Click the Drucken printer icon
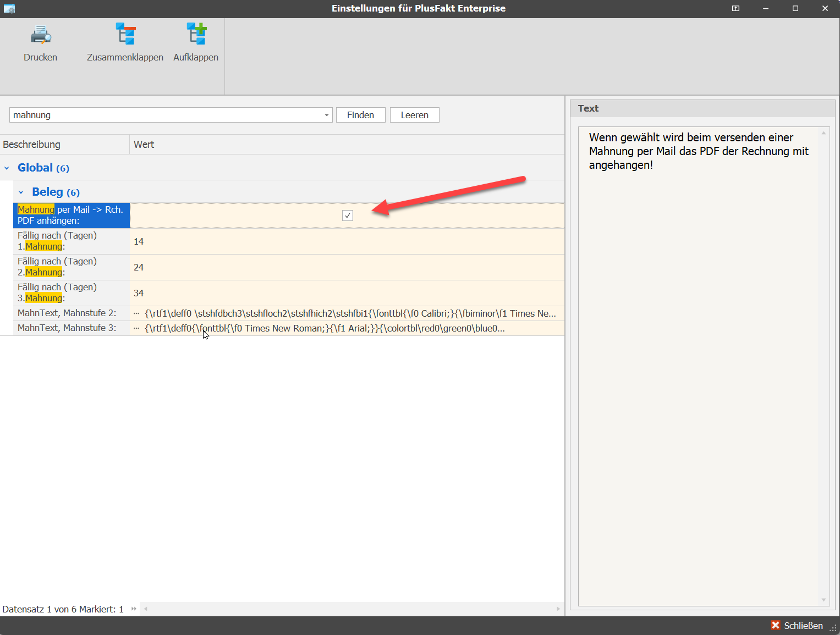 tap(40, 35)
